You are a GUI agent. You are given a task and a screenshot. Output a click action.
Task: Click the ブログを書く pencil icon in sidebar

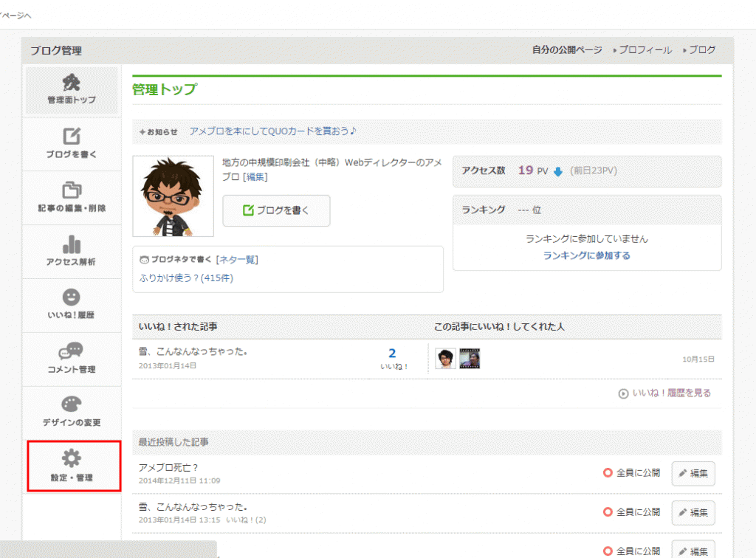[x=72, y=137]
